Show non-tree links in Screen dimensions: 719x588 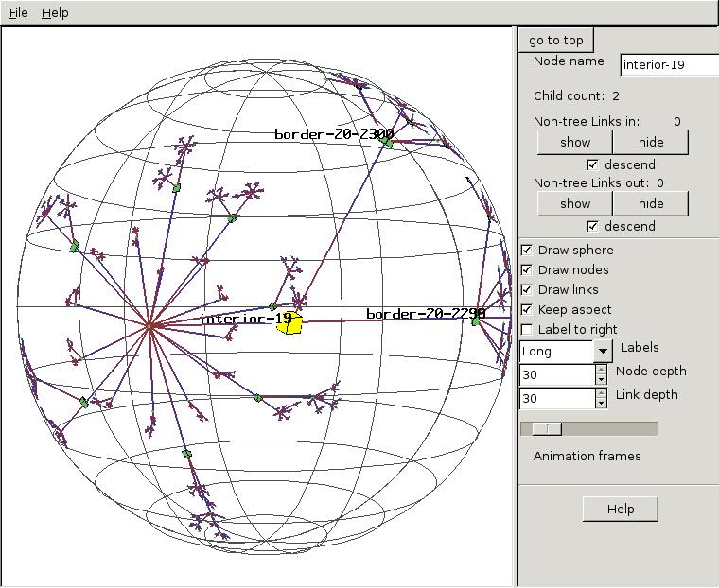click(x=575, y=142)
